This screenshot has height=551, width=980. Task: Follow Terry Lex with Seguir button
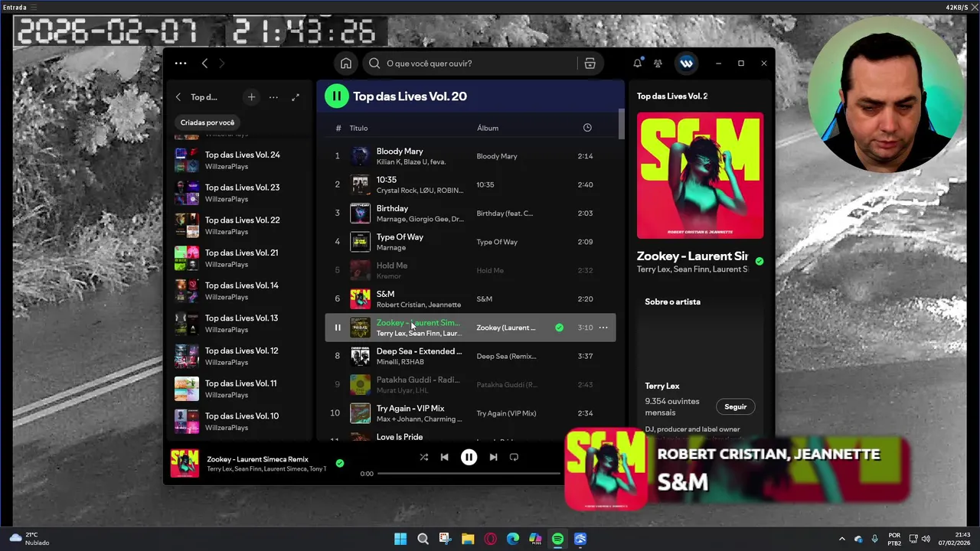(735, 407)
